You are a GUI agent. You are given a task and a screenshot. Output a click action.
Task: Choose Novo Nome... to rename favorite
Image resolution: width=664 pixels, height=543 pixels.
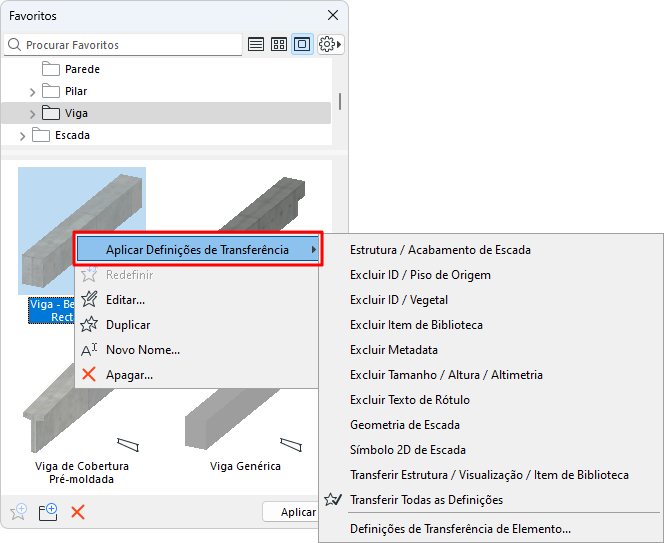pyautogui.click(x=196, y=350)
